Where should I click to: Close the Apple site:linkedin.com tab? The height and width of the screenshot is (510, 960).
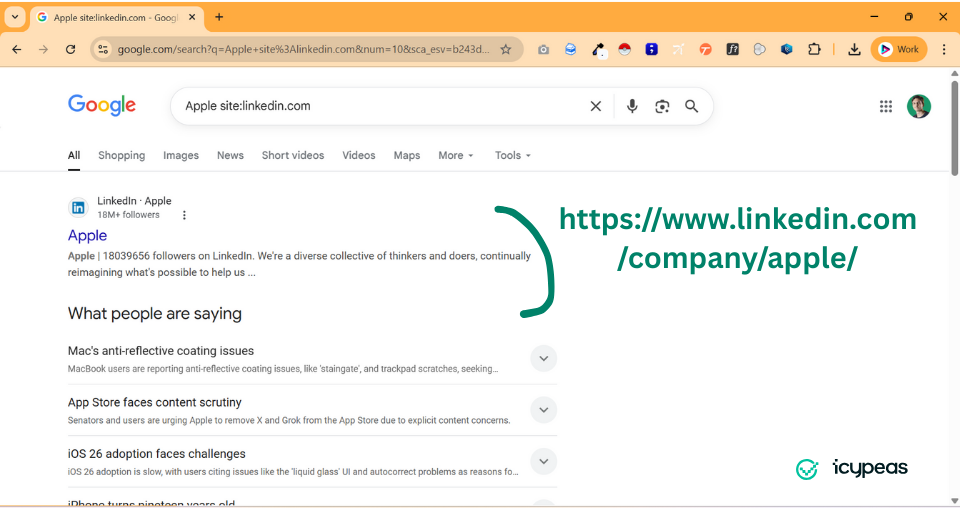coord(192,17)
